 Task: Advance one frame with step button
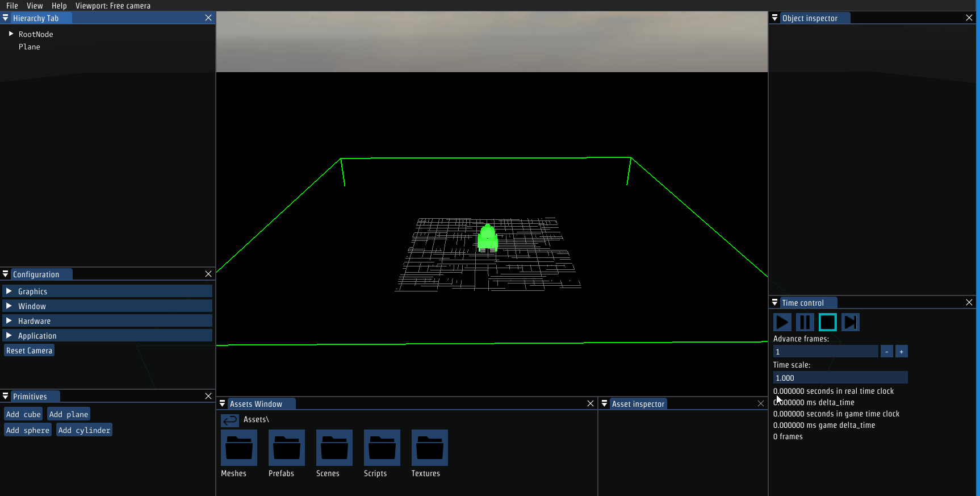850,322
